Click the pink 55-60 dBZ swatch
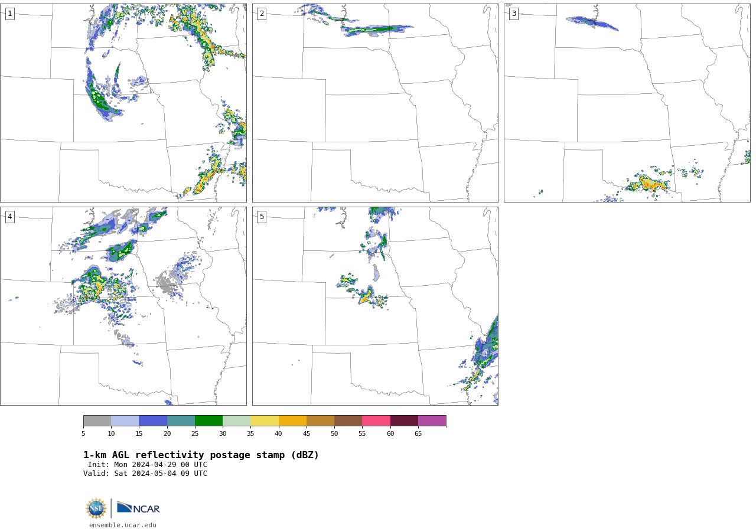The height and width of the screenshot is (532, 756). 376,421
